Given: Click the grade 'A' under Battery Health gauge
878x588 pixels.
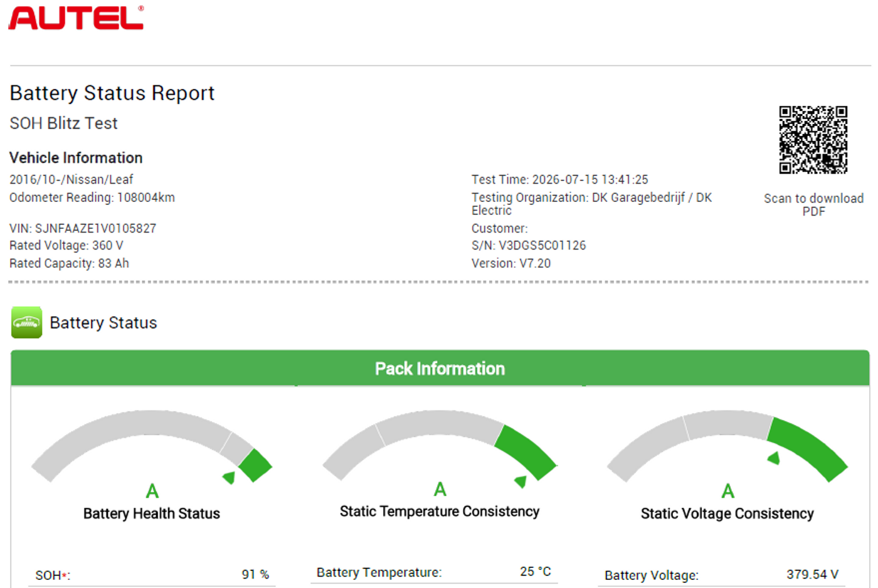Looking at the screenshot, I should tap(152, 491).
